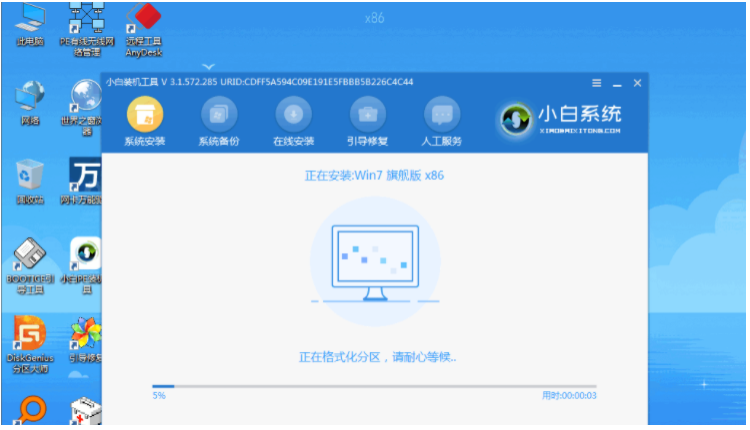Click the window title version text
Screen dimensions: 750x430
(260, 82)
